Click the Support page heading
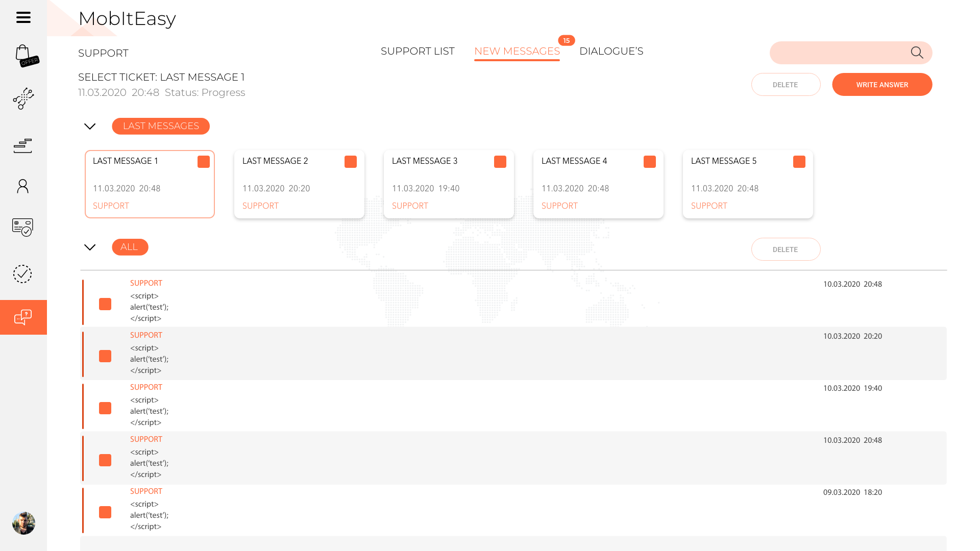The height and width of the screenshot is (551, 980). point(103,53)
